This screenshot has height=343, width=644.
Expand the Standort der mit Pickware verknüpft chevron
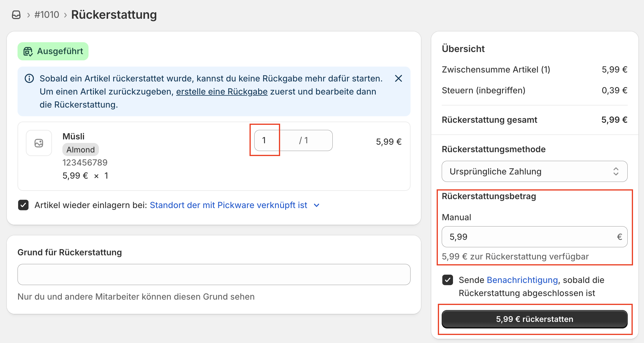coord(316,205)
